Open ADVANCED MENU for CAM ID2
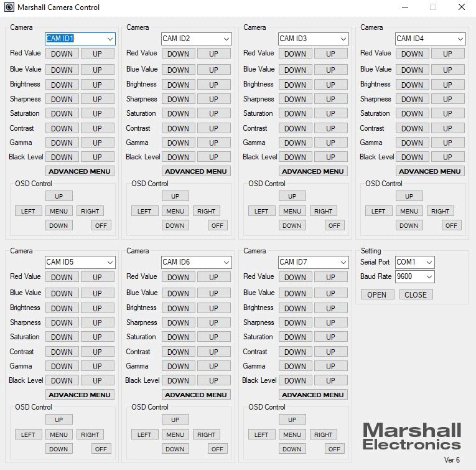The image size is (476, 470). (196, 171)
